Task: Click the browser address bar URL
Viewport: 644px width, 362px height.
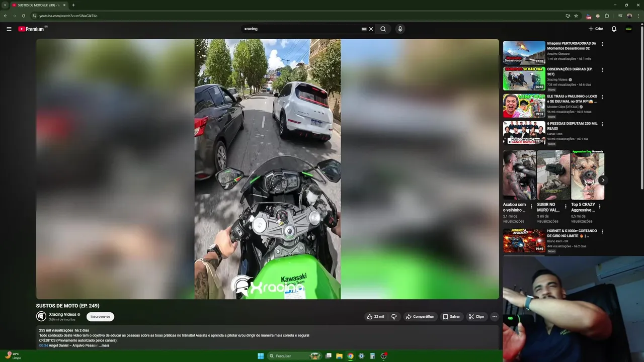Action: pyautogui.click(x=68, y=16)
